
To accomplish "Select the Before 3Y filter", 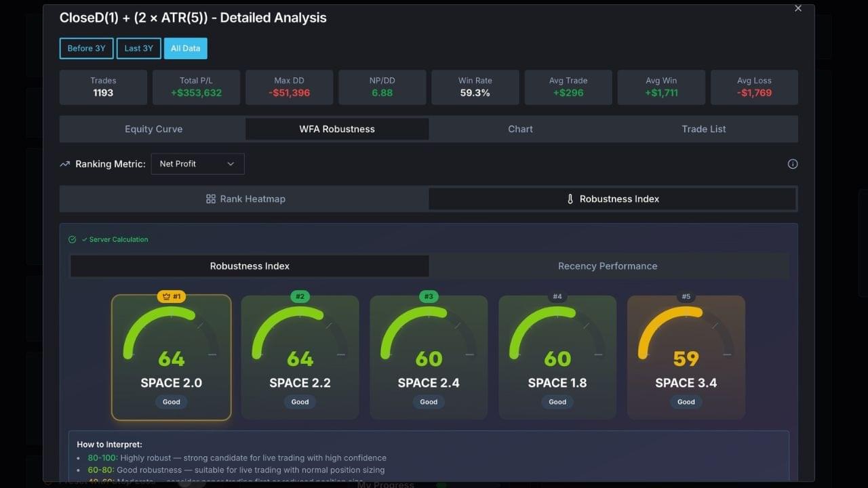I will coord(86,48).
